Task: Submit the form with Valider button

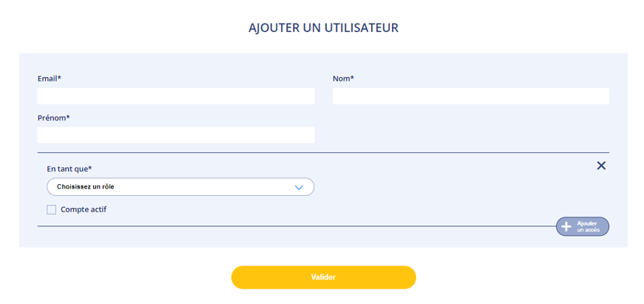Action: 324,277
